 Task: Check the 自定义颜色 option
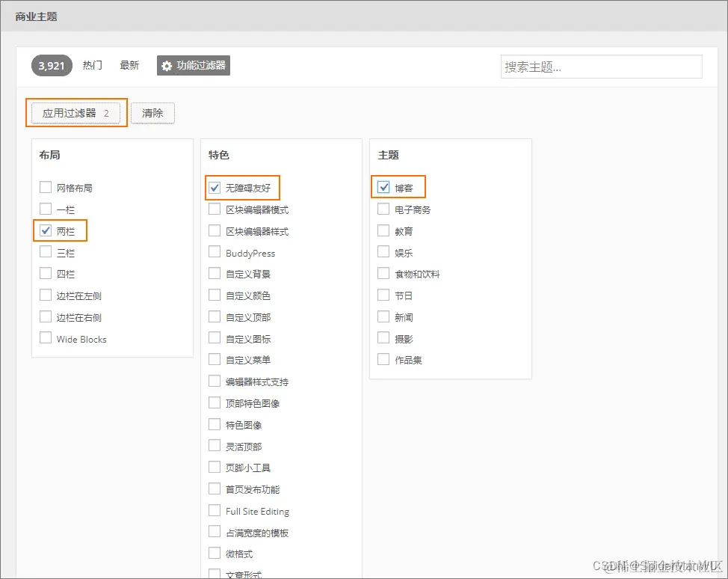pos(215,295)
